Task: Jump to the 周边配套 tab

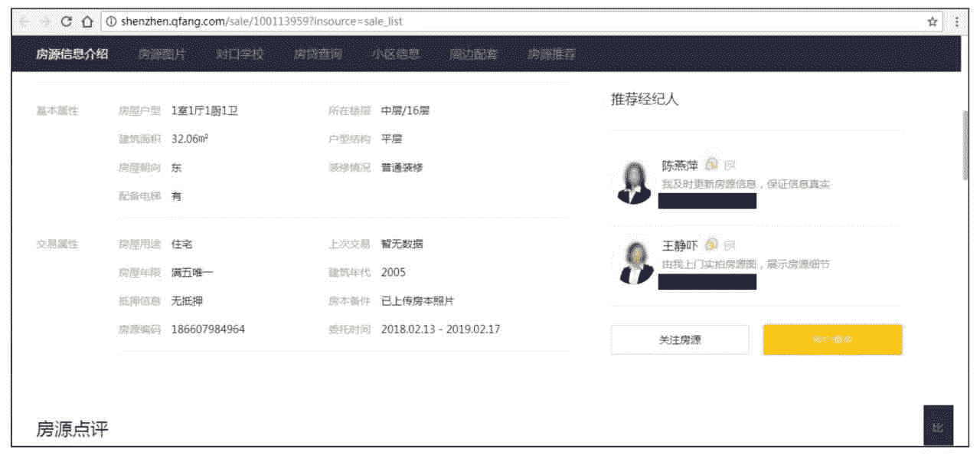Action: 474,54
